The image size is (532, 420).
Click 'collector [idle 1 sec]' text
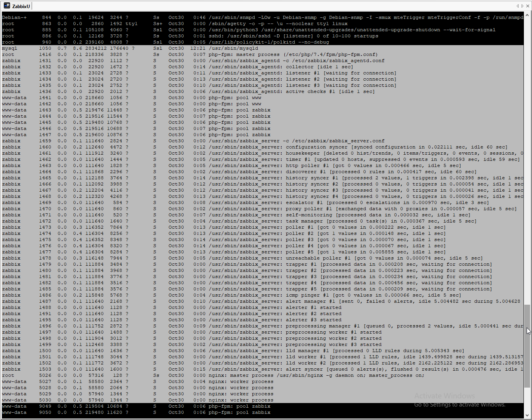[320, 67]
